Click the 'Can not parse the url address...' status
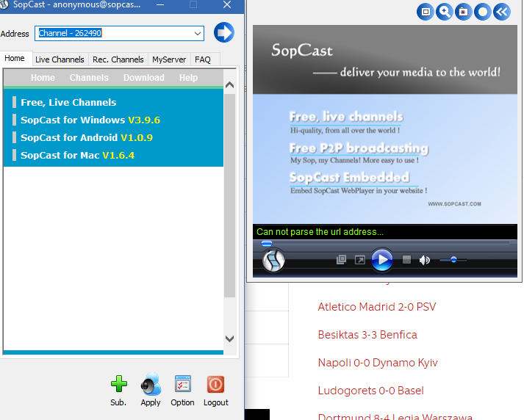This screenshot has width=524, height=420. coord(320,232)
